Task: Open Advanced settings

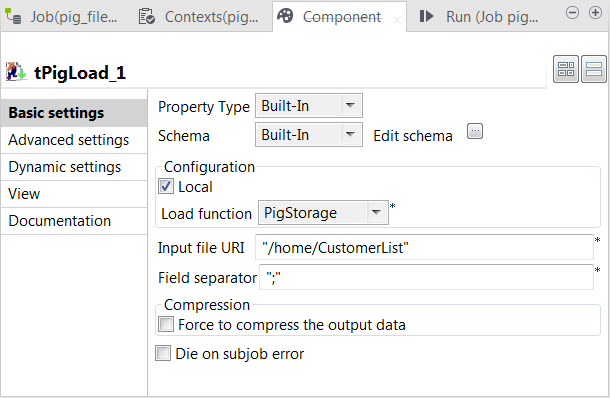Action: [x=74, y=140]
